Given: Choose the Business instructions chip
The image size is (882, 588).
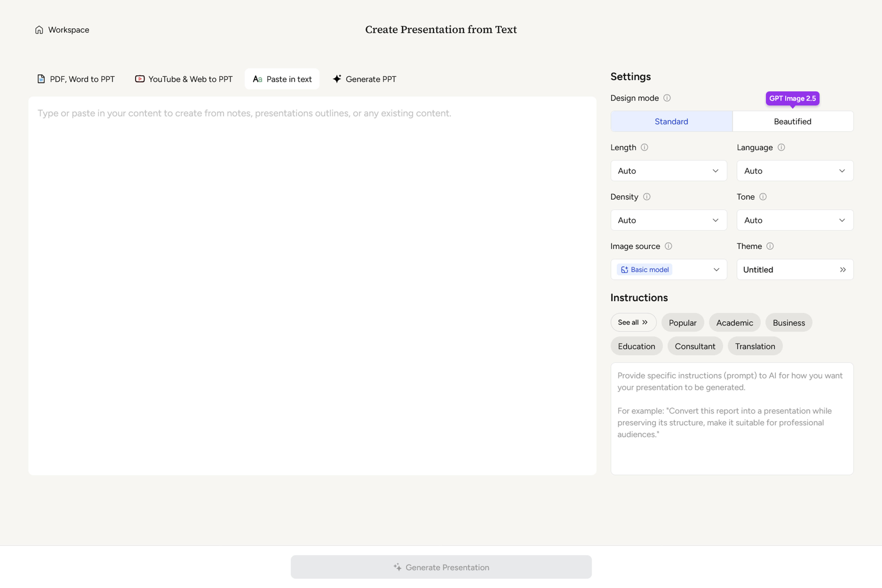Looking at the screenshot, I should coord(789,322).
